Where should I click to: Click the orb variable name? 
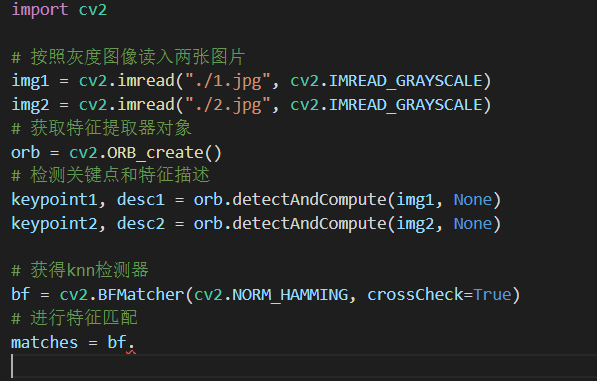[x=26, y=153]
